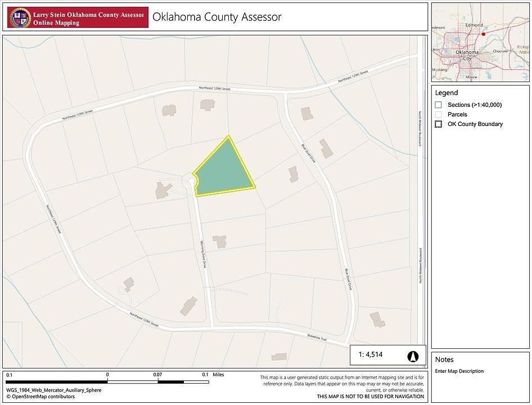Click the Oklahoma County Assessor title
The image size is (532, 405).
pos(217,17)
